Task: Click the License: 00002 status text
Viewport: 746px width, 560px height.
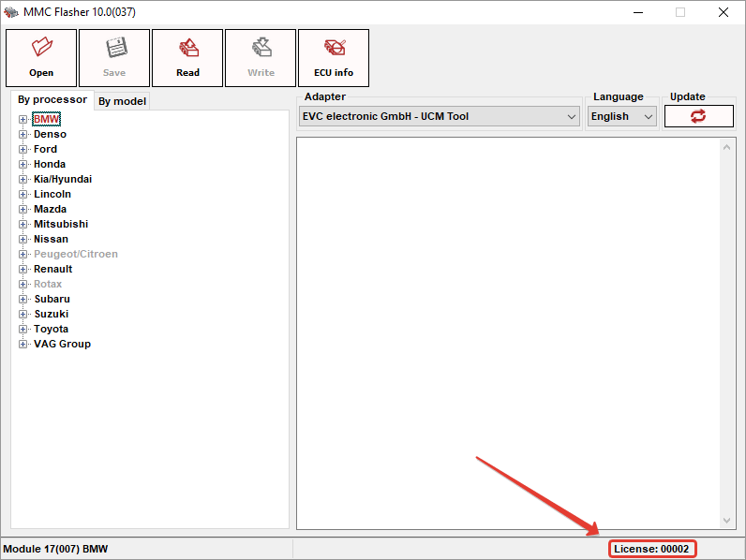Action: 651,549
